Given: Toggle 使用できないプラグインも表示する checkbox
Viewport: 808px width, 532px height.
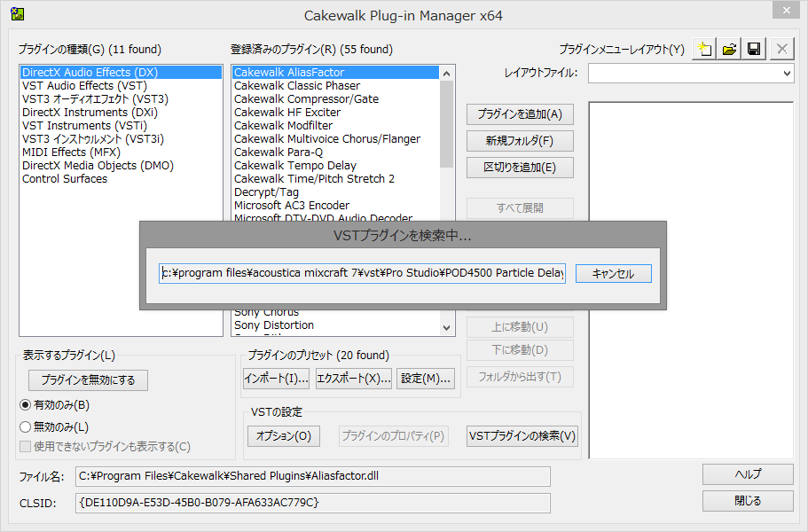Looking at the screenshot, I should point(25,447).
